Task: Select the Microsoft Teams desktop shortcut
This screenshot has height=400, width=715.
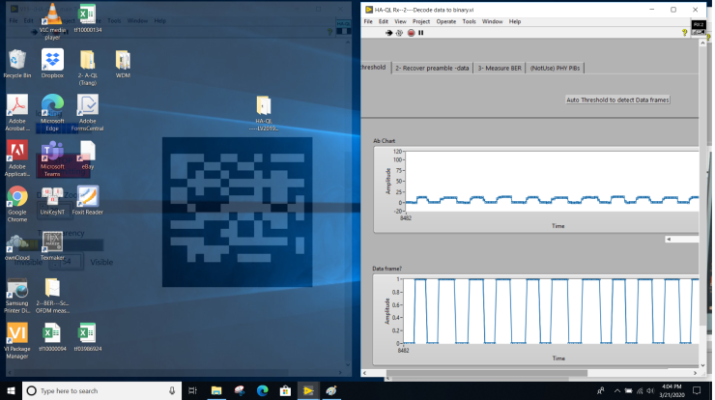Action: pyautogui.click(x=52, y=158)
